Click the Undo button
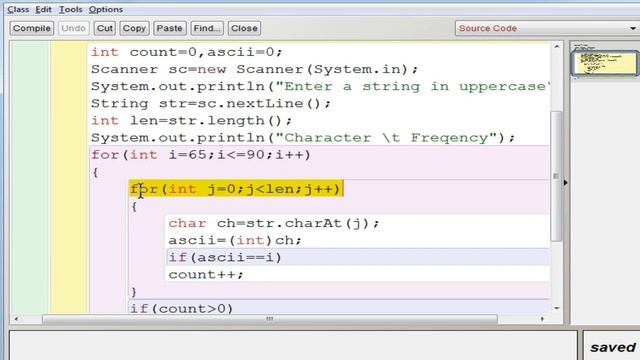This screenshot has width=640, height=360. [x=73, y=28]
